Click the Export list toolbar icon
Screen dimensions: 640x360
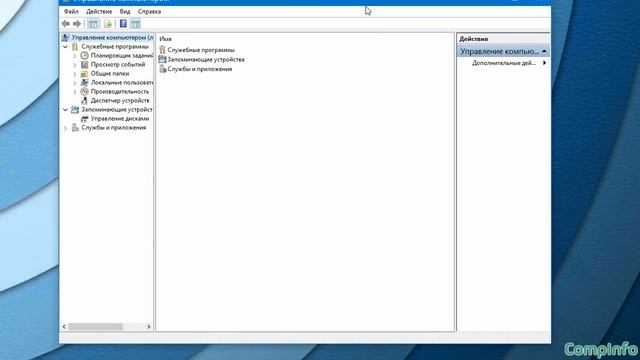(x=108, y=24)
